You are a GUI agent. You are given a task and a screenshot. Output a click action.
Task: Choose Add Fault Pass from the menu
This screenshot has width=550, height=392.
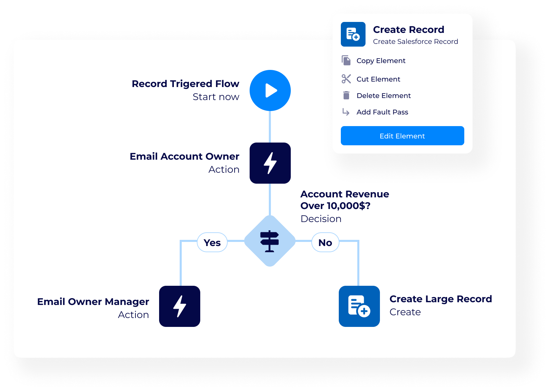pyautogui.click(x=382, y=112)
